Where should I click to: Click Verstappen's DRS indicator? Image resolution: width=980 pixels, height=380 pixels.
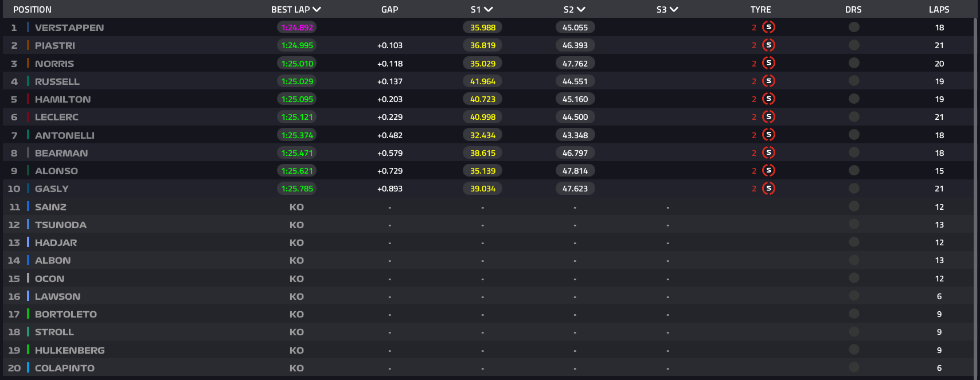pos(853,27)
